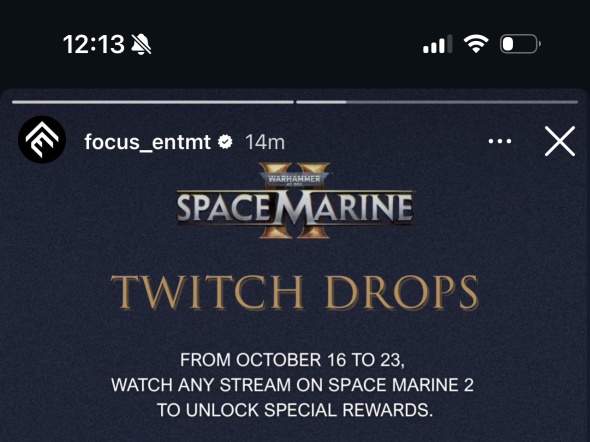Tap the 14m story timestamp

pos(265,142)
